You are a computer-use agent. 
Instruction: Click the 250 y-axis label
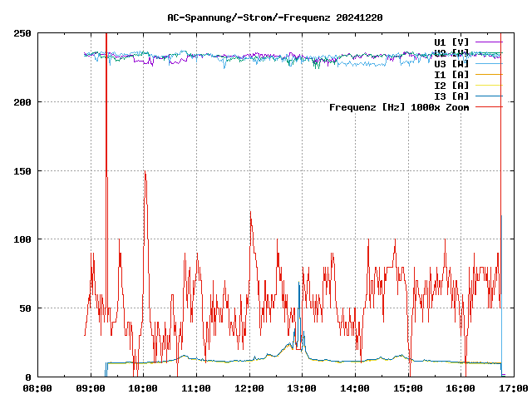click(22, 33)
